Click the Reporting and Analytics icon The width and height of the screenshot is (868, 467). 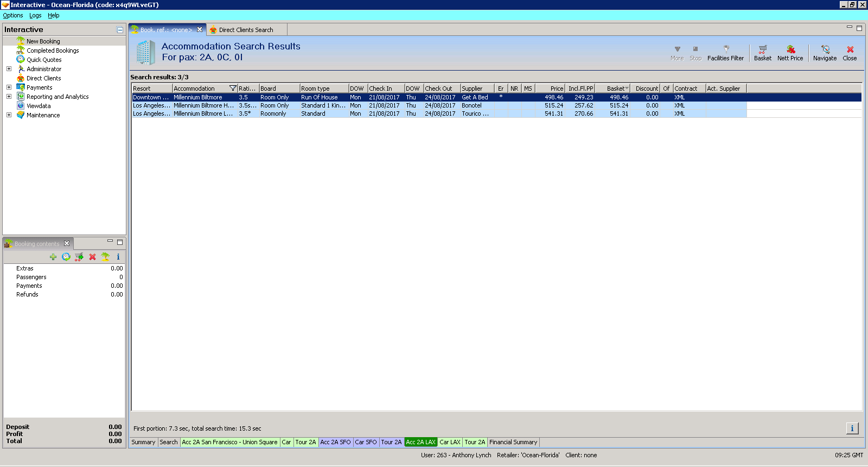click(x=21, y=96)
